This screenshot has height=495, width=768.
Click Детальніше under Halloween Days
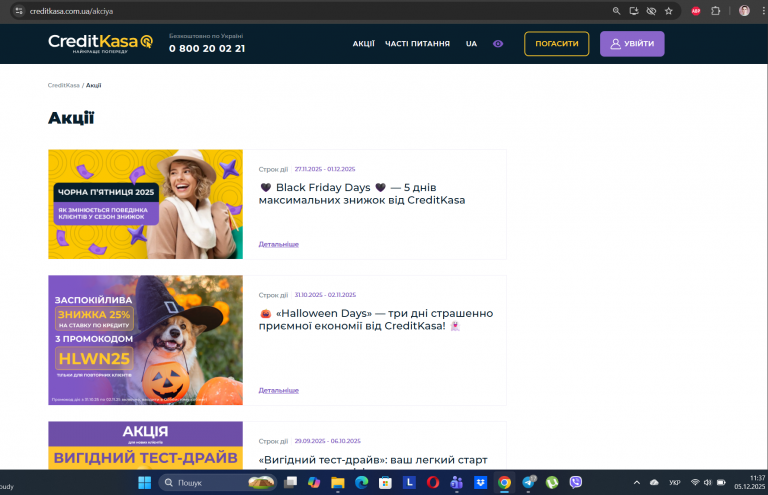pyautogui.click(x=279, y=390)
